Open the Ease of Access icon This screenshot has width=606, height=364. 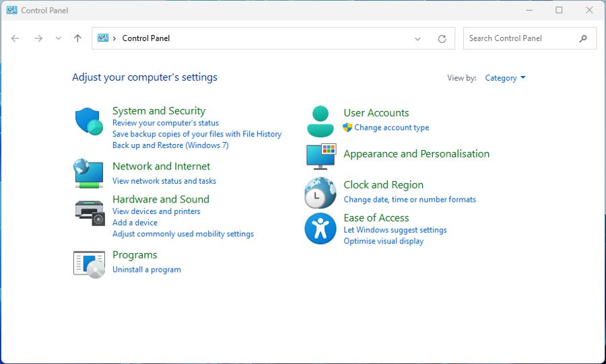point(321,229)
